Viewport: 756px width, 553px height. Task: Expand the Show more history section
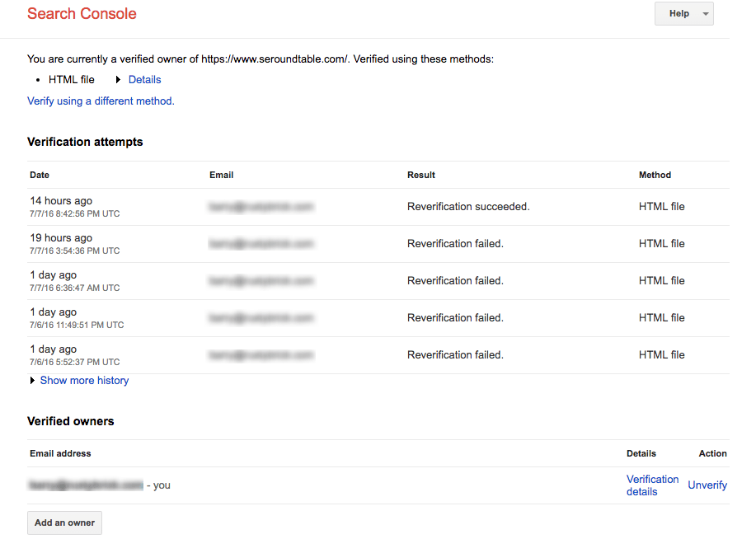pos(83,380)
